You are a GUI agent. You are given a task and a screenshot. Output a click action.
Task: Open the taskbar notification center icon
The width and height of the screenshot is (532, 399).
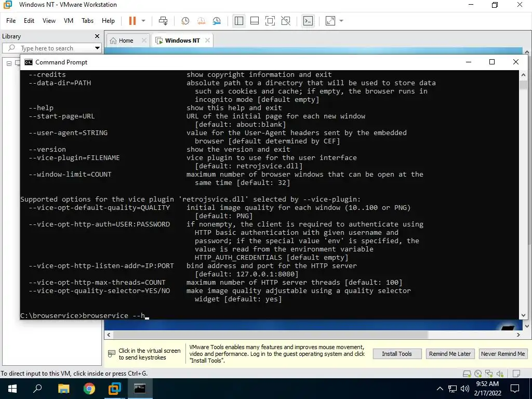(x=515, y=389)
